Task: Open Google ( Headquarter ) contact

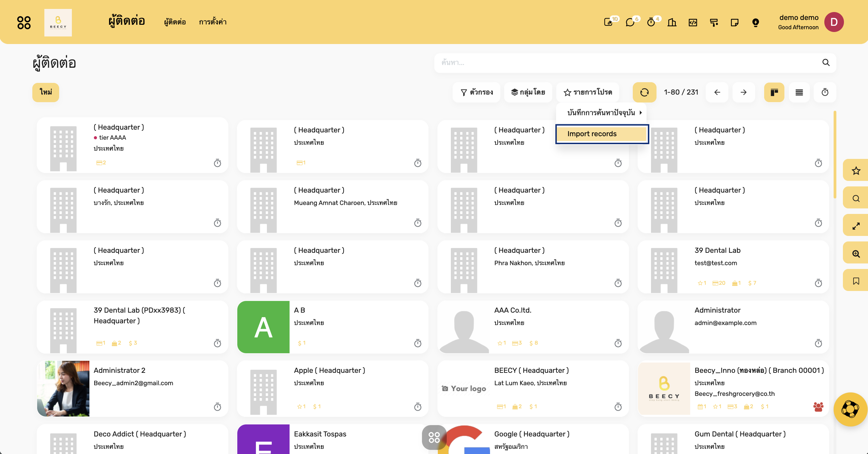Action: (533, 439)
